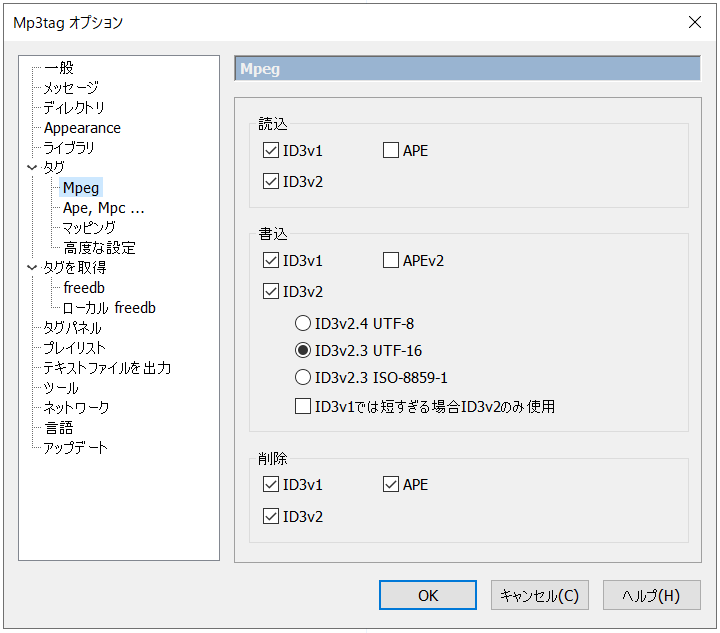Select Mpeg under タグ

[81, 188]
